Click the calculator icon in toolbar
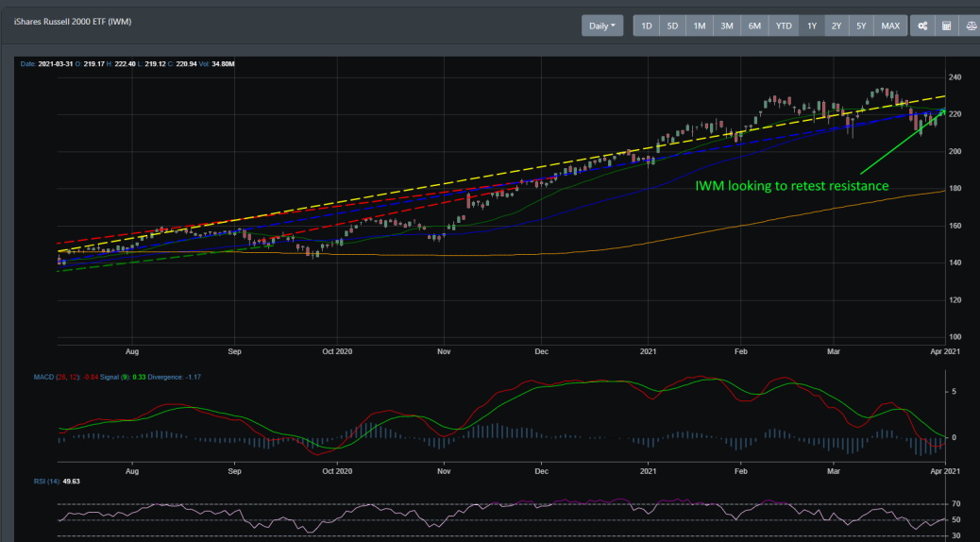This screenshot has width=980, height=542. coord(945,25)
